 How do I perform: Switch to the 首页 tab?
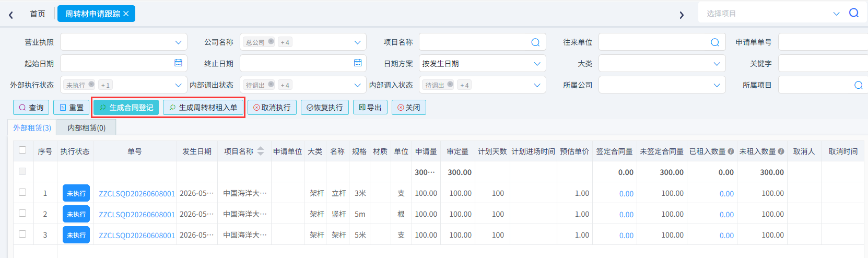38,14
